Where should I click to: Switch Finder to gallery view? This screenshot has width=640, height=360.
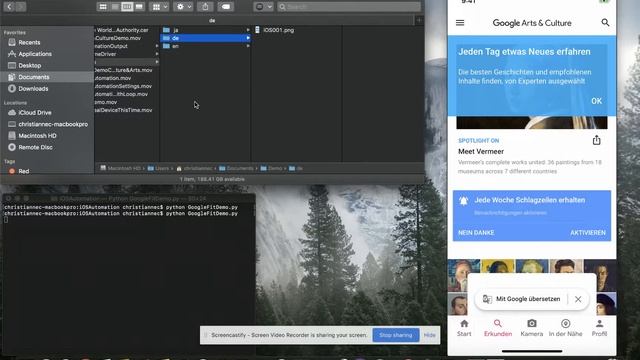[139, 7]
